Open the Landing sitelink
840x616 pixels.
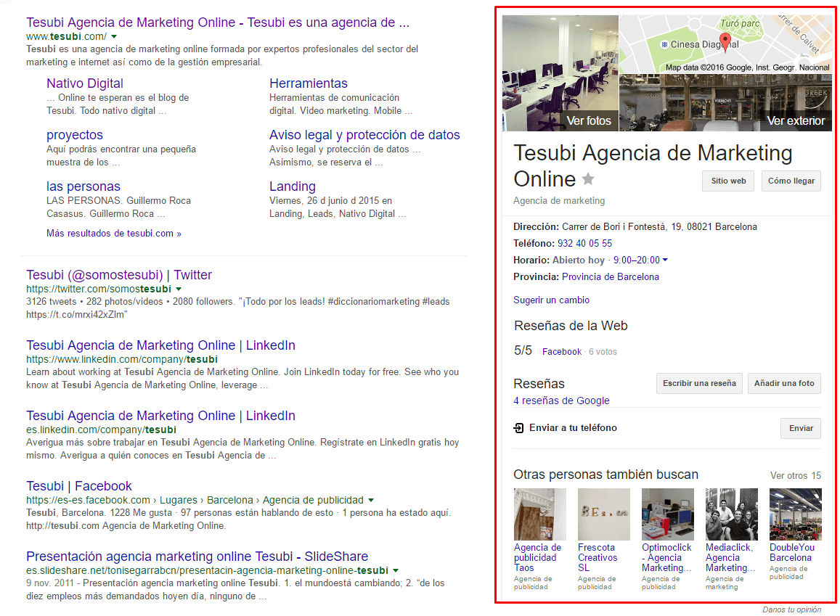point(293,186)
